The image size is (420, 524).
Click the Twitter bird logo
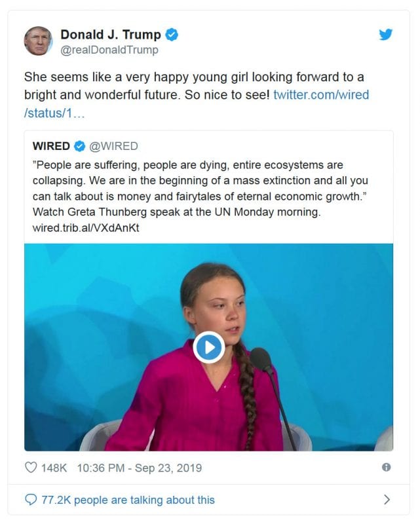386,35
